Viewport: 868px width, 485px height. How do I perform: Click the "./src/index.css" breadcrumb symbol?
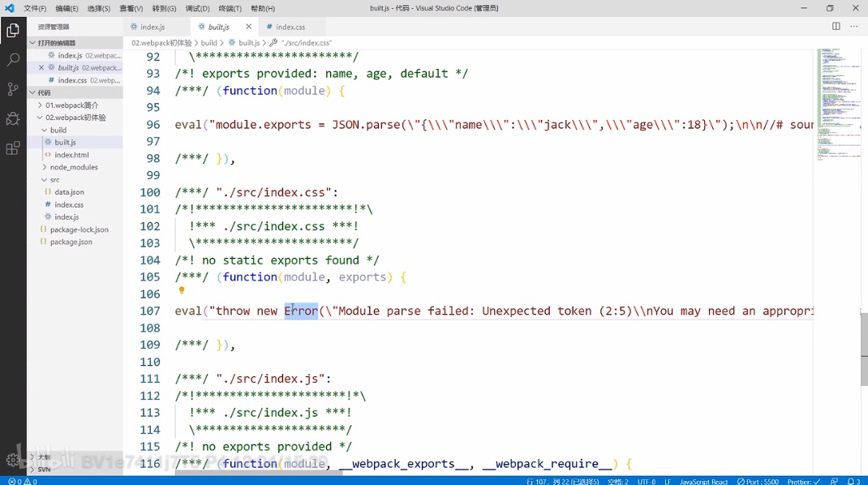click(301, 43)
